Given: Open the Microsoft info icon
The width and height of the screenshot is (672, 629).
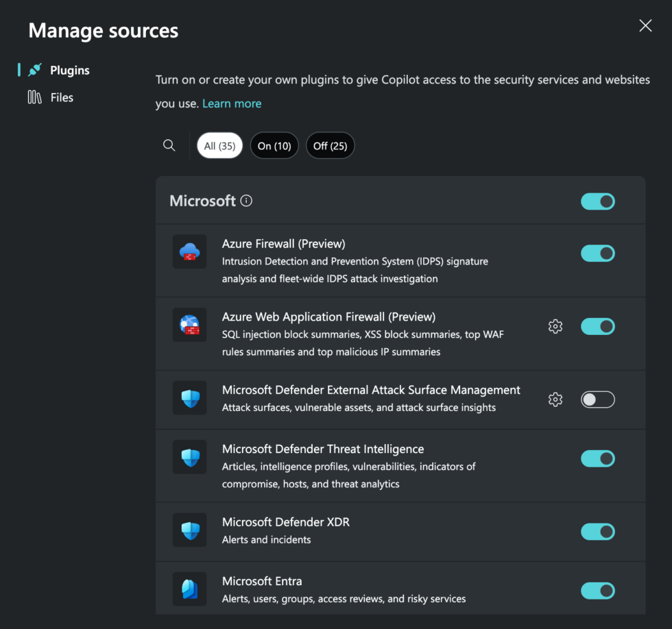Looking at the screenshot, I should pos(246,200).
